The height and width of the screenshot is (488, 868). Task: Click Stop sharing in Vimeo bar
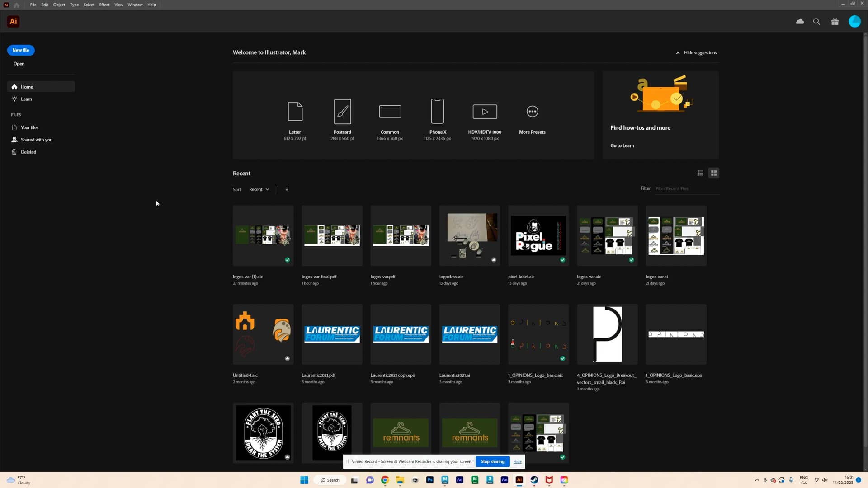(492, 461)
